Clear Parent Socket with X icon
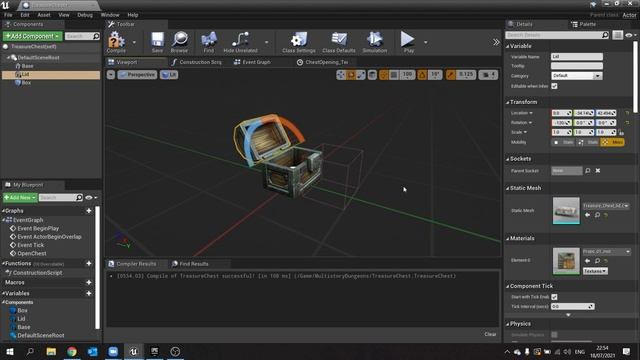This screenshot has height=360, width=640. pos(598,171)
